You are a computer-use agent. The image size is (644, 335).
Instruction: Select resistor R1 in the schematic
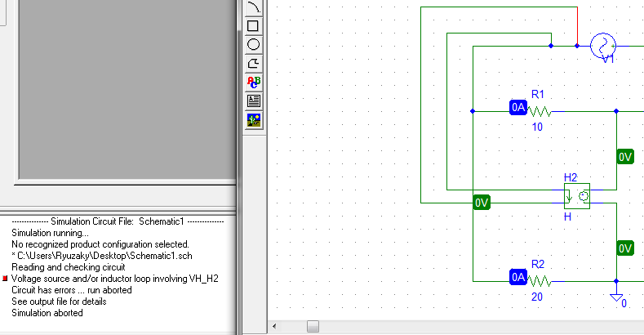[540, 110]
